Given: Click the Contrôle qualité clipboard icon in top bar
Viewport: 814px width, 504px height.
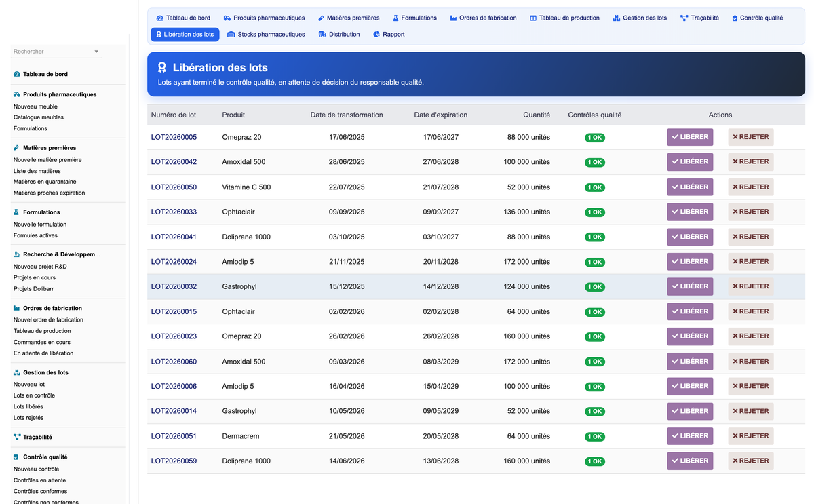Looking at the screenshot, I should tap(735, 18).
